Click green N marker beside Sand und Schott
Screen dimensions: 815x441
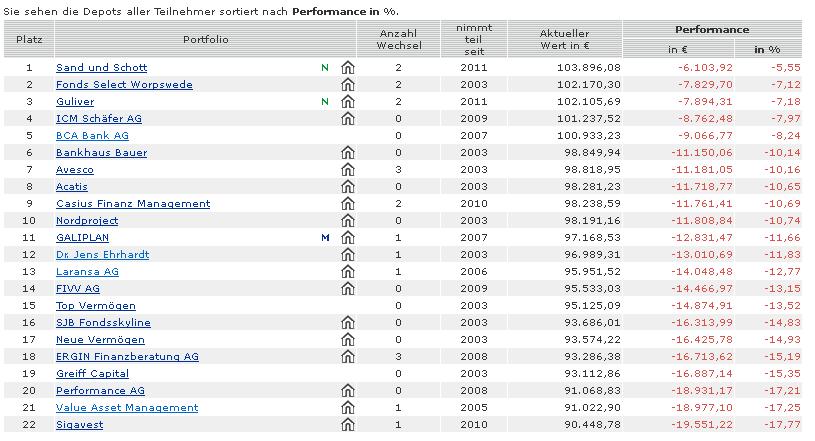click(x=324, y=68)
